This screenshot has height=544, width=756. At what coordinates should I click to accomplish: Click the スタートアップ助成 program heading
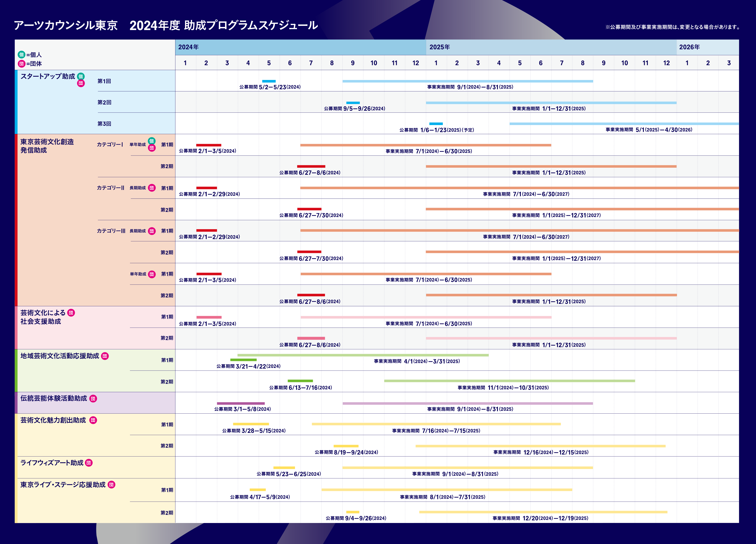point(48,76)
